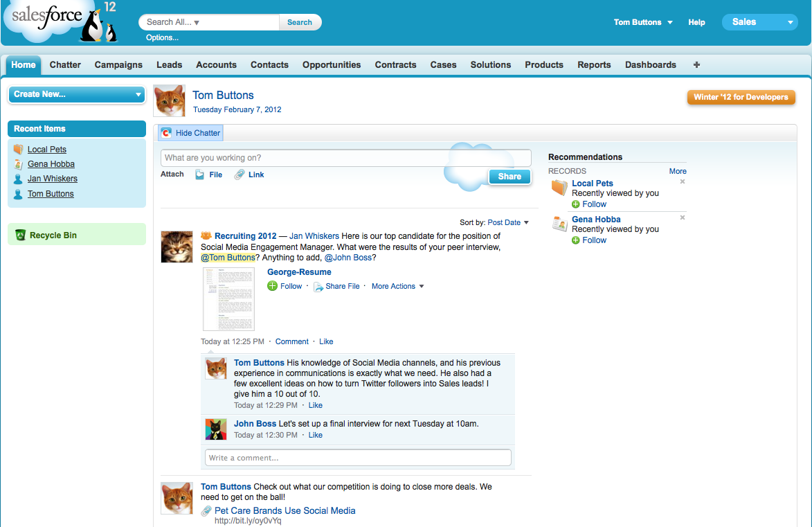Click John Boss's avatar in the comments
This screenshot has width=812, height=527.
[x=216, y=429]
